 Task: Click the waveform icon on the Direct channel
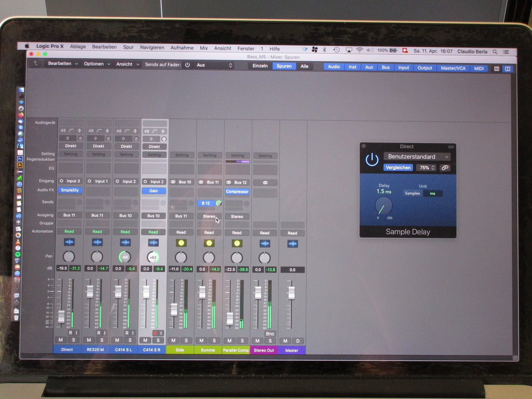point(69,242)
